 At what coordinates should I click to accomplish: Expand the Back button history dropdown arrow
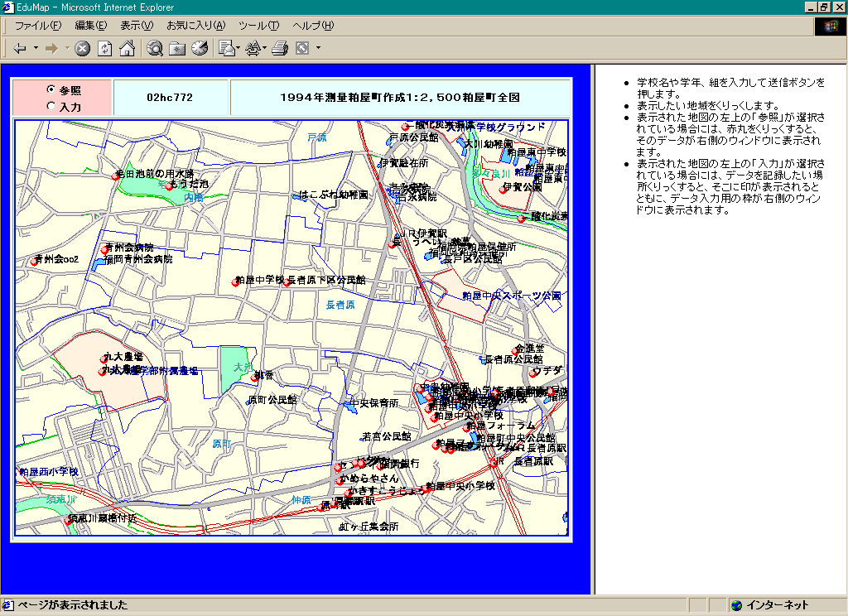[36, 49]
